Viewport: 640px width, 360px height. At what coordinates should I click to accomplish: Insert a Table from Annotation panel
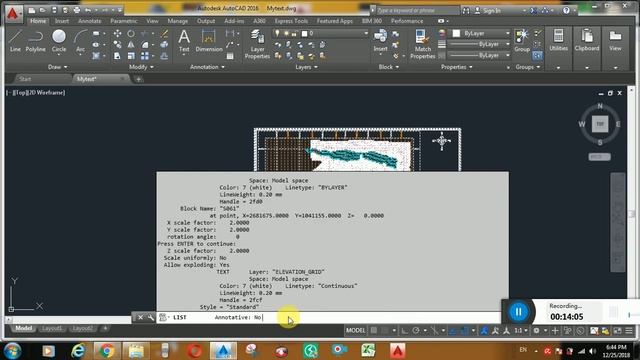[230, 56]
